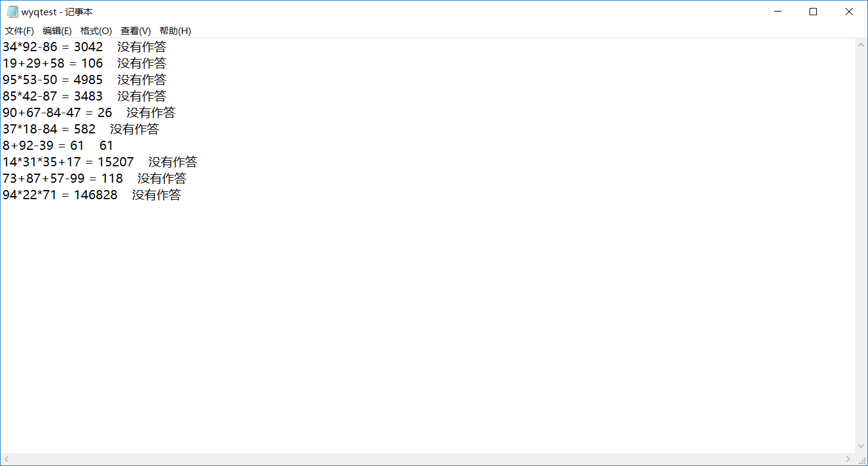Viewport: 868px width, 466px height.
Task: Open the 查看(V) menu
Action: point(136,31)
